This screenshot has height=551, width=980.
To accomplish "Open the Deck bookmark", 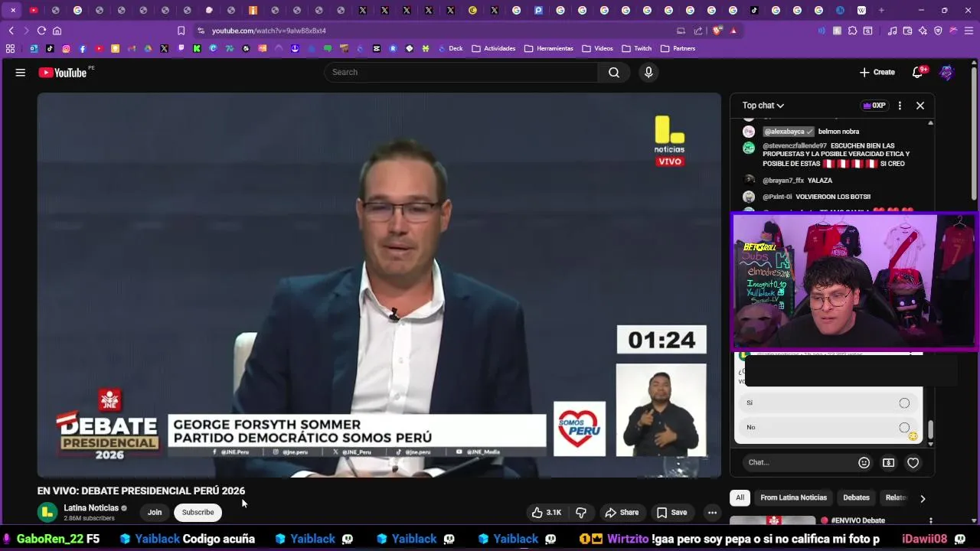I will (450, 48).
